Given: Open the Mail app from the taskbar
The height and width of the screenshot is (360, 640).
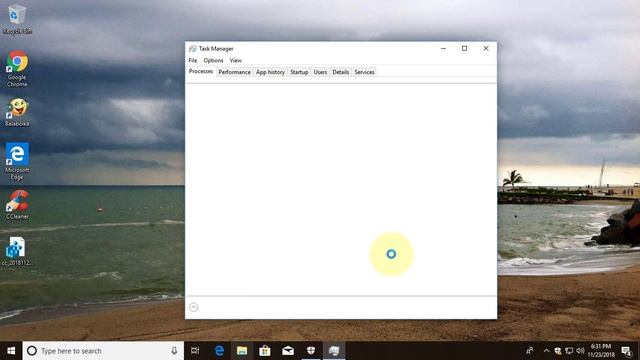Looking at the screenshot, I should coord(288,351).
